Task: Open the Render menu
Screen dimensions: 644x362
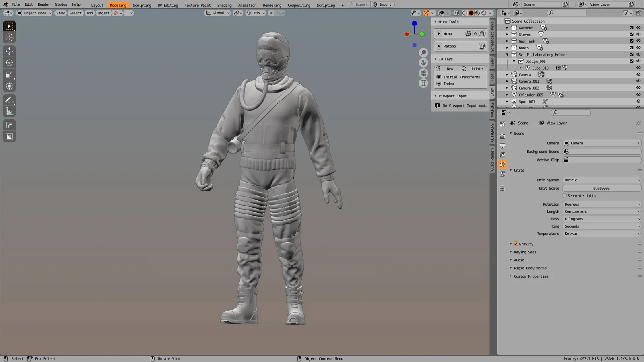Action: click(x=44, y=4)
